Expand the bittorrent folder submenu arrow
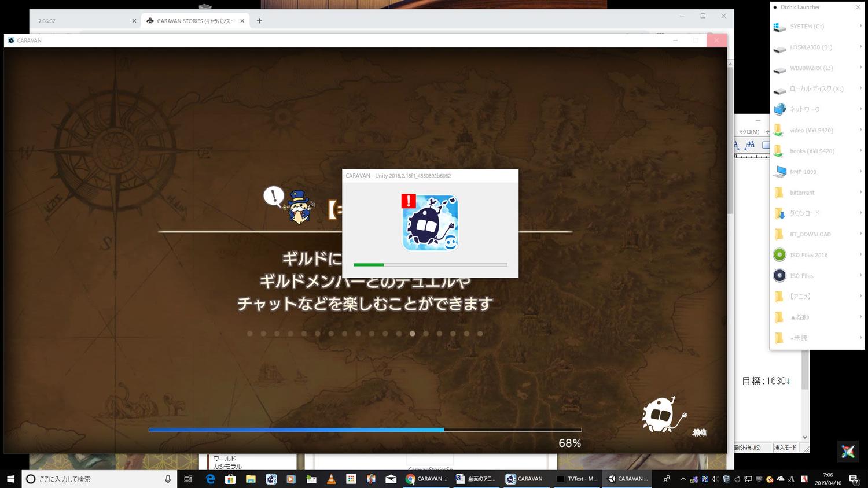The height and width of the screenshot is (488, 868). (x=860, y=193)
